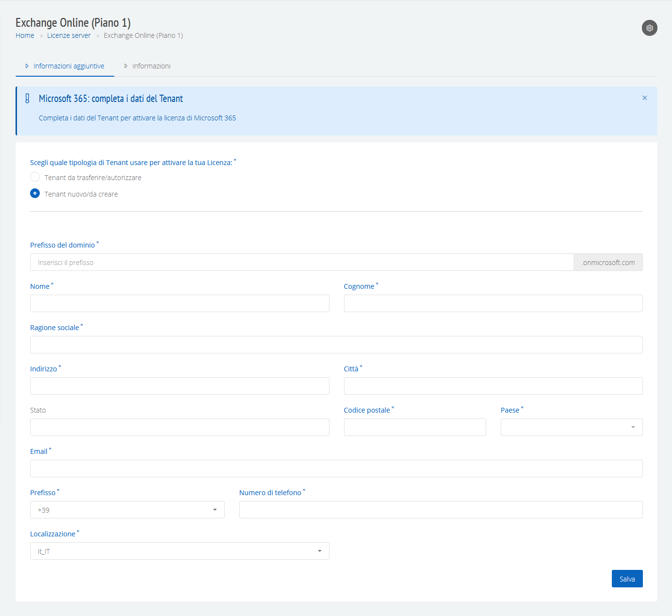The width and height of the screenshot is (672, 616).
Task: Click into the Cognome field
Action: (493, 303)
